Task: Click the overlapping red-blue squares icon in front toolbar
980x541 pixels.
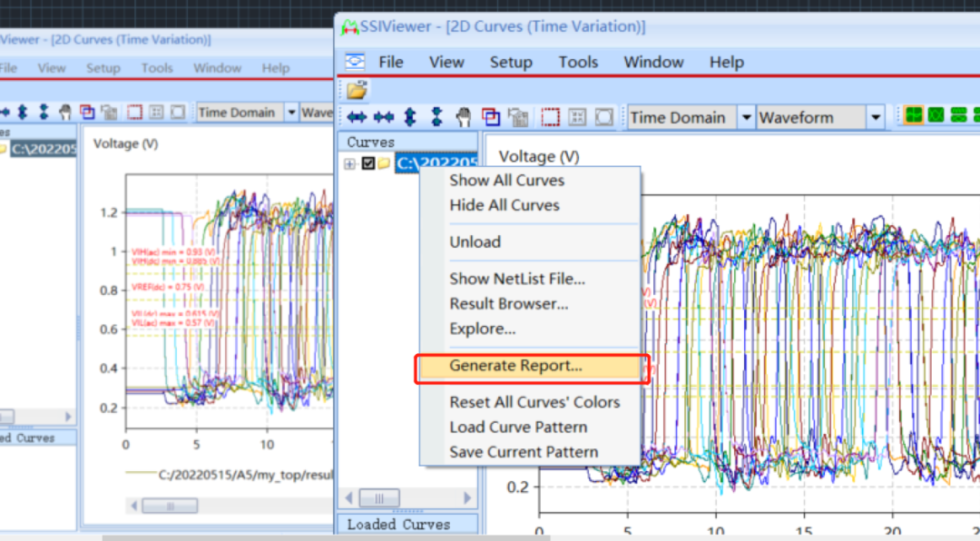Action: tap(491, 117)
